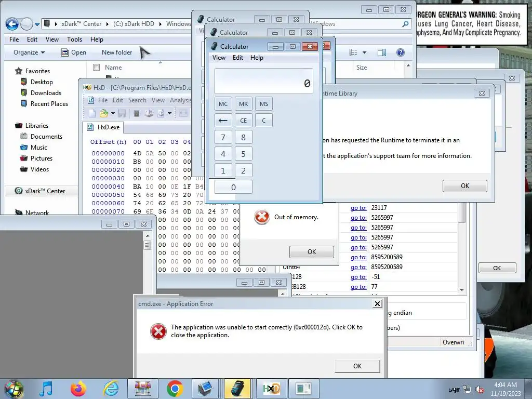Click the Explorer search magnifier icon

[x=405, y=24]
